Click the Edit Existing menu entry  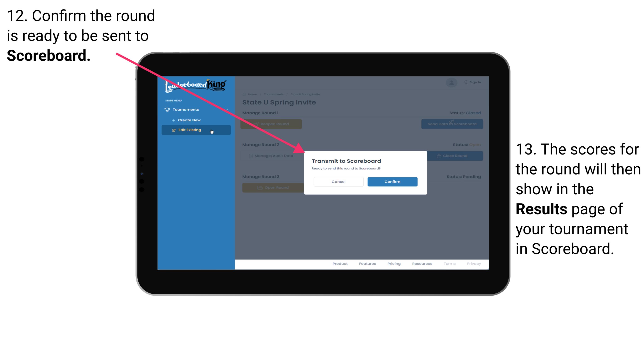[196, 130]
